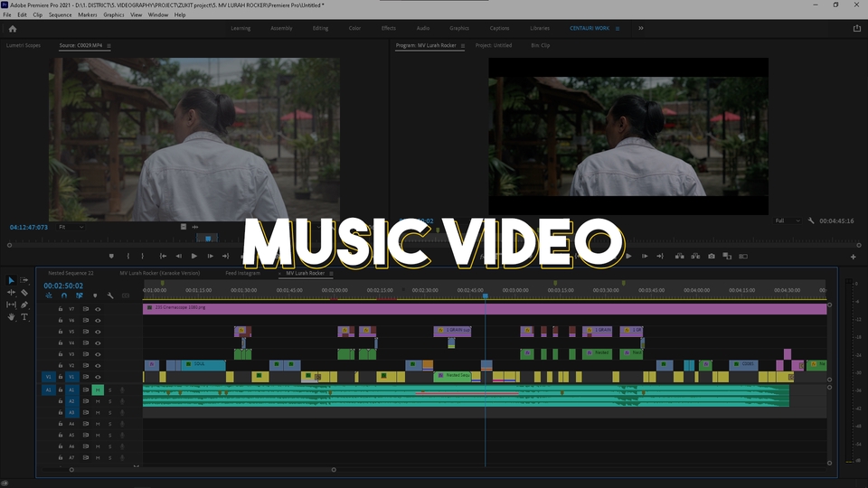Click the timeline playhead marker
Viewport: 868px width, 488px height.
pos(486,296)
